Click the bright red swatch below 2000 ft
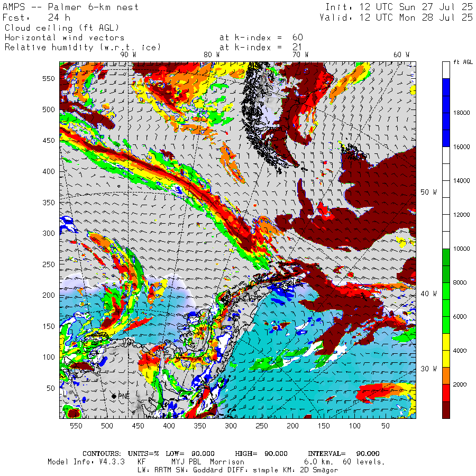This screenshot has width=476, height=476. (x=446, y=393)
